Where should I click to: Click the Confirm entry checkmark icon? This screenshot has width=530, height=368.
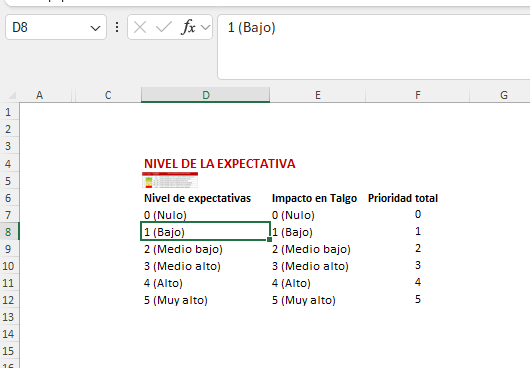click(x=164, y=27)
